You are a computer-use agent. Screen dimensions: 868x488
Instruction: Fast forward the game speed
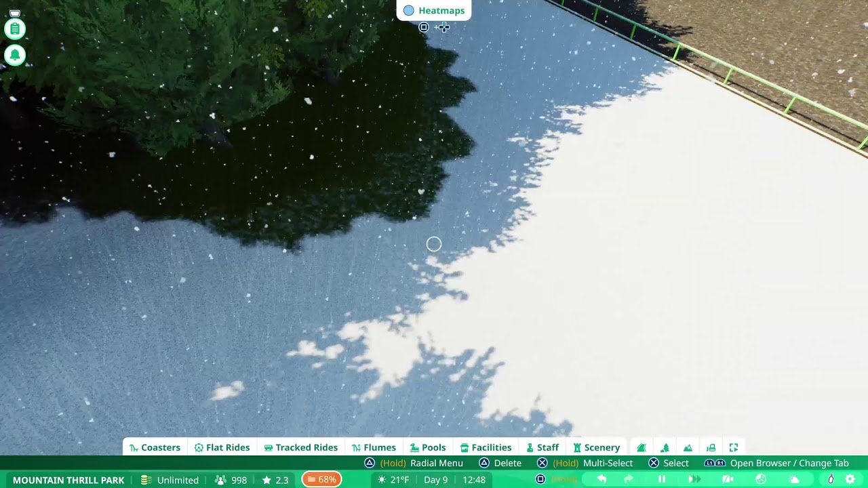[694, 479]
